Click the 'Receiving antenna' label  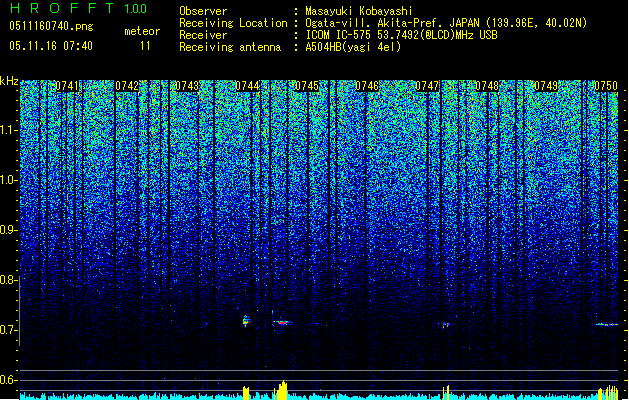pos(230,47)
